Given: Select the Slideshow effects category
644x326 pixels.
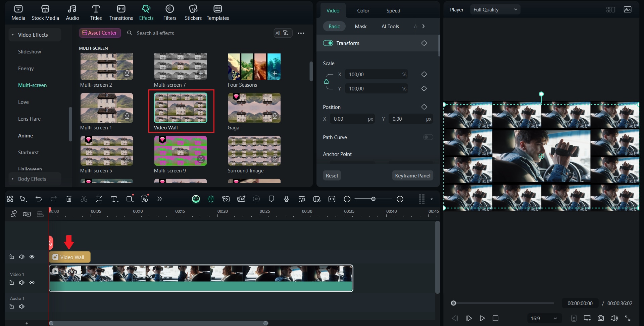Looking at the screenshot, I should click(x=30, y=51).
